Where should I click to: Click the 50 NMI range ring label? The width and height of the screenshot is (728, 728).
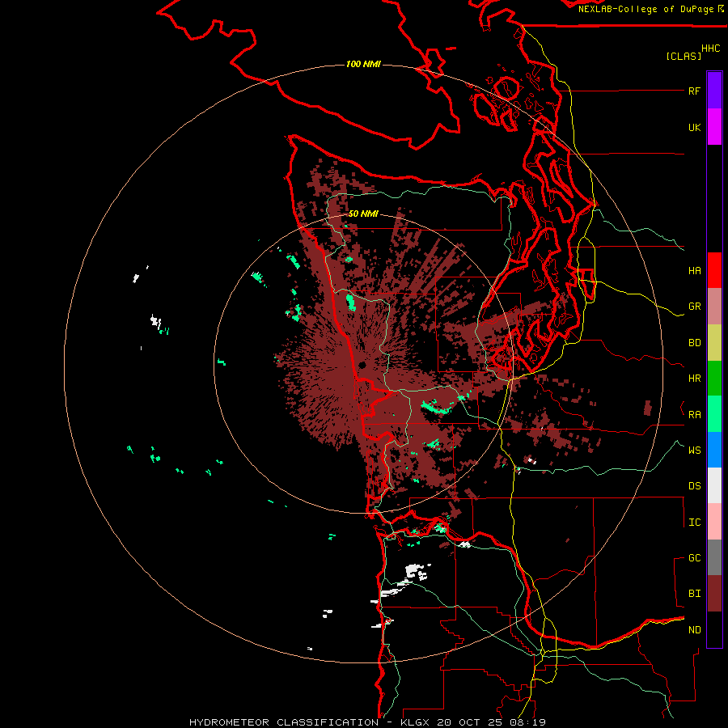click(x=363, y=214)
